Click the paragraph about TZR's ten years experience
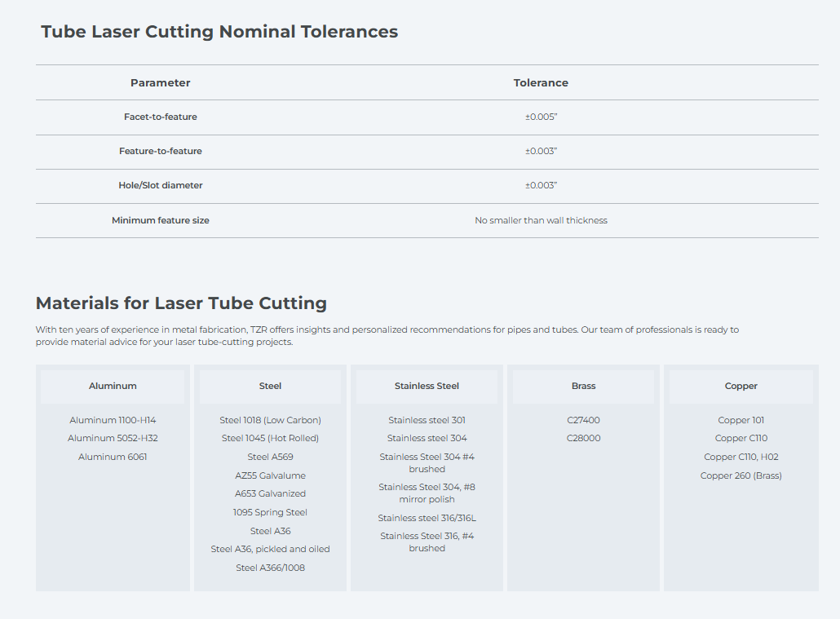The width and height of the screenshot is (840, 619). (x=387, y=336)
